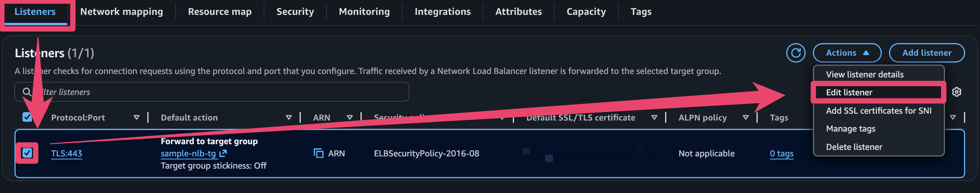The height and width of the screenshot is (193, 980).
Task: Choose Edit listener from Actions menu
Action: coord(849,92)
